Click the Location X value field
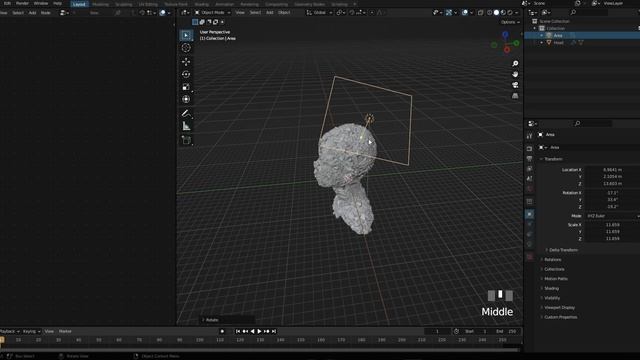 (612, 170)
